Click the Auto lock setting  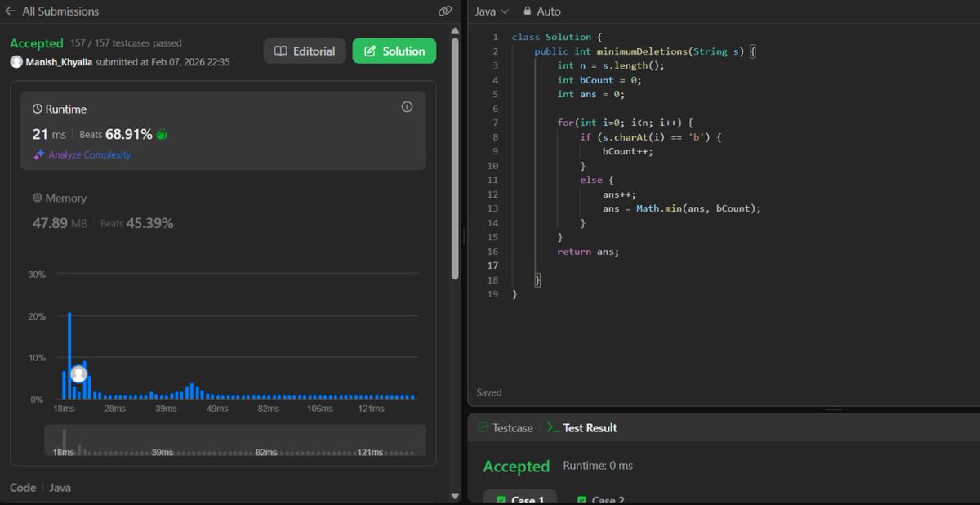point(541,11)
